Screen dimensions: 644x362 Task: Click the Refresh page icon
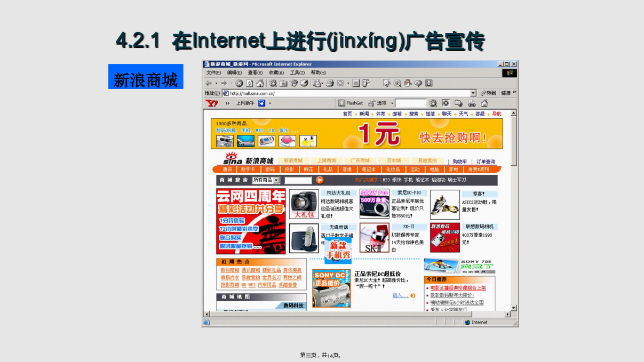pyautogui.click(x=250, y=83)
